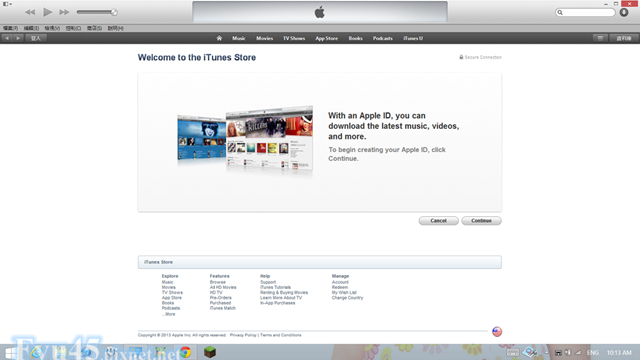The height and width of the screenshot is (360, 640).
Task: Open iTunes Match link
Action: [222, 308]
